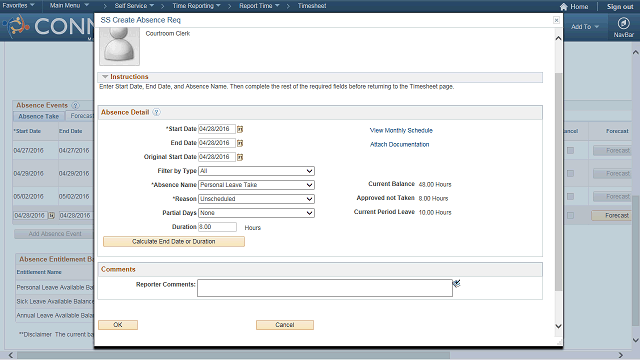Screen dimensions: 640x360
Task: Click the 10.00 Hours Current Period Leave value
Action: (435, 212)
